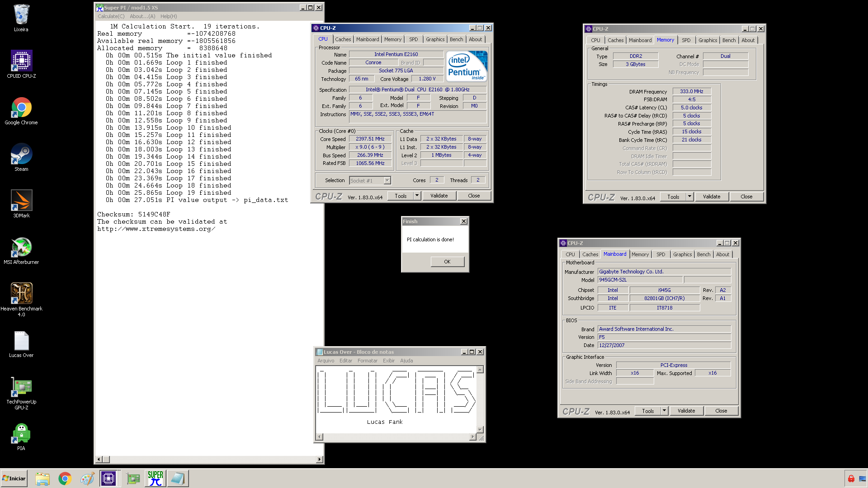The width and height of the screenshot is (868, 488).
Task: Open SPD tab in Memory CPU-Z window
Action: (x=686, y=40)
